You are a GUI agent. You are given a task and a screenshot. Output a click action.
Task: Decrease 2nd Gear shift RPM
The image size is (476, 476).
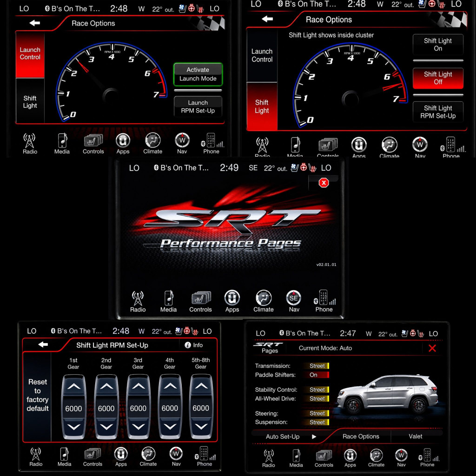point(106,427)
